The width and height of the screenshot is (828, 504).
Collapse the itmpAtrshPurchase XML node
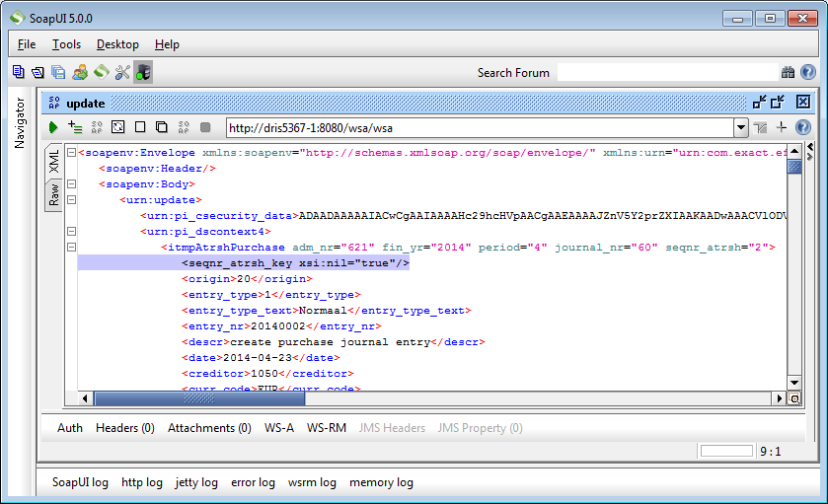coord(71,247)
